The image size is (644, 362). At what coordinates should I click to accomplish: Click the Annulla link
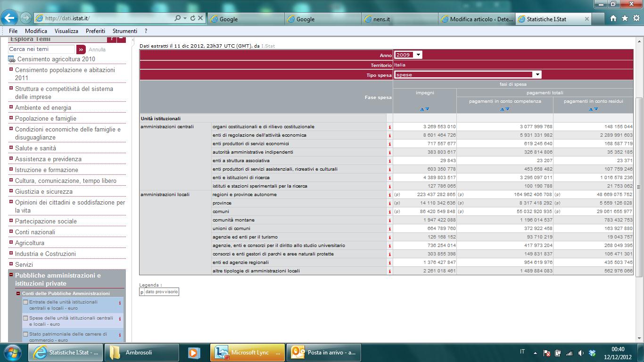point(97,49)
